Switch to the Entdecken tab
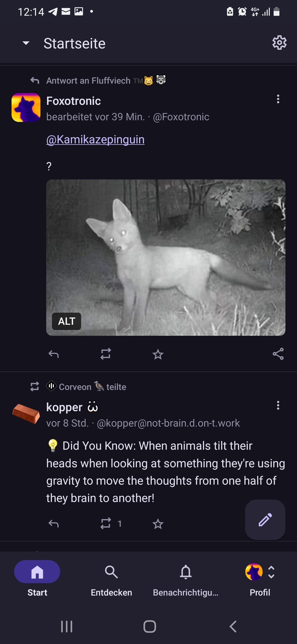The width and height of the screenshot is (297, 644). click(x=111, y=578)
